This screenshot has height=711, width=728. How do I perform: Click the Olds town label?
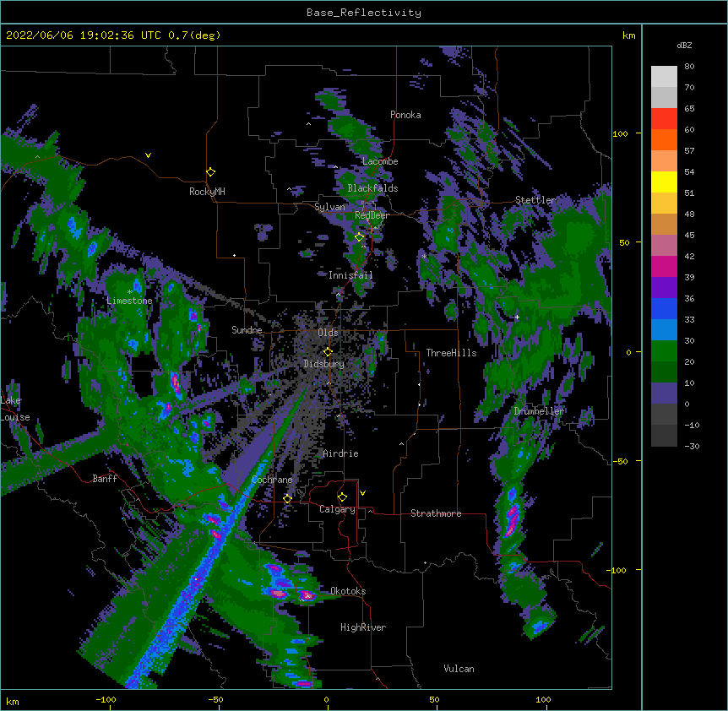[x=328, y=333]
